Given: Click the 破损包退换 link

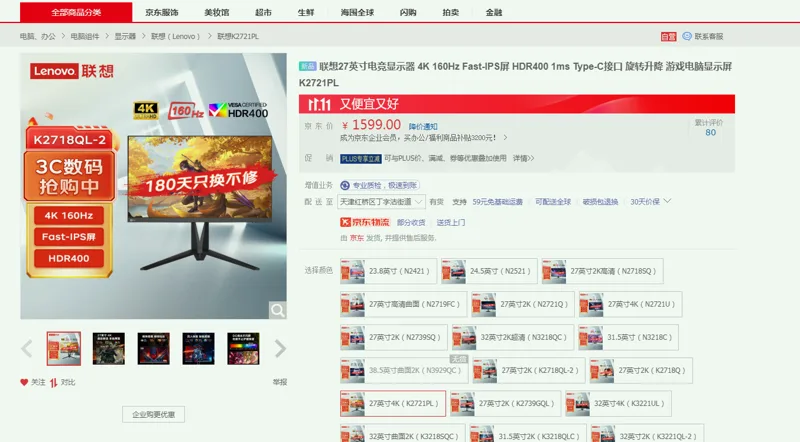Looking at the screenshot, I should pos(601,202).
